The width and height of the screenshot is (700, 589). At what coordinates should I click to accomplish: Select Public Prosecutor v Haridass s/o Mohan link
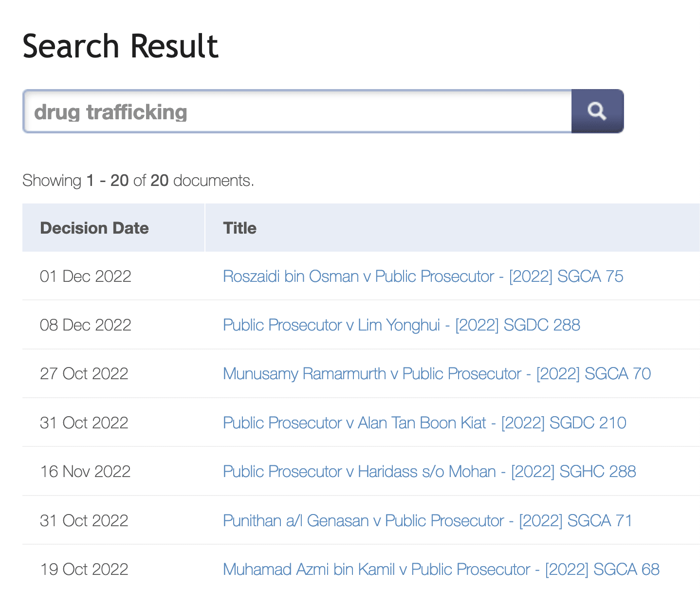point(429,472)
